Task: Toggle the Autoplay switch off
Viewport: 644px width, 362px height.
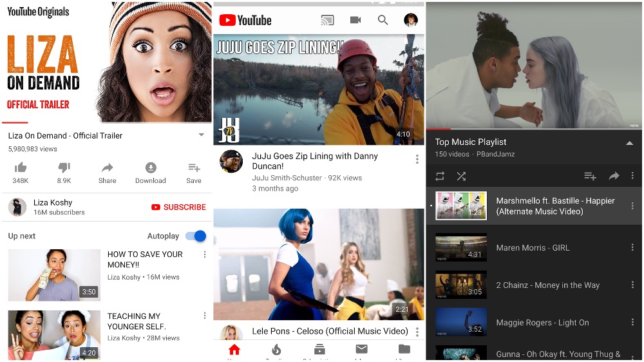Action: coord(196,236)
